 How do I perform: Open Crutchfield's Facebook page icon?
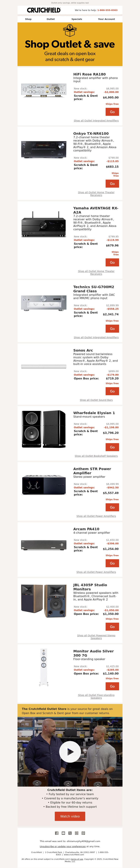[57, 833]
